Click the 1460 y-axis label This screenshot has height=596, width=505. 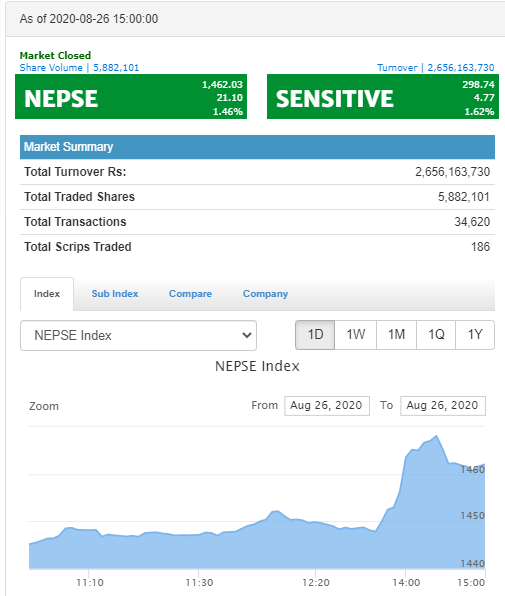[x=473, y=470]
